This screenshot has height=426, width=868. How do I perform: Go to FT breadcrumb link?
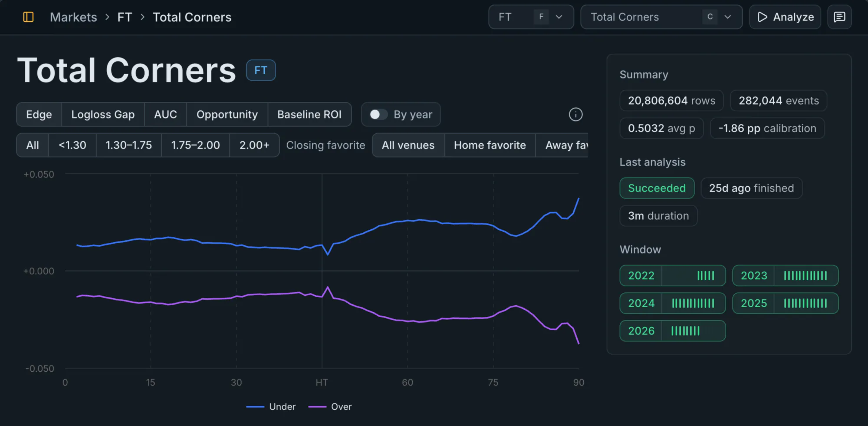pyautogui.click(x=125, y=17)
